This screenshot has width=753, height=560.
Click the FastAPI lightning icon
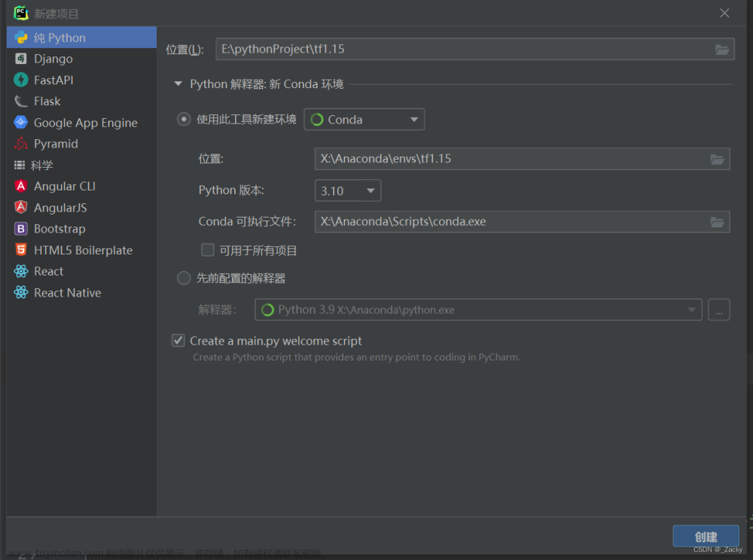click(x=20, y=80)
